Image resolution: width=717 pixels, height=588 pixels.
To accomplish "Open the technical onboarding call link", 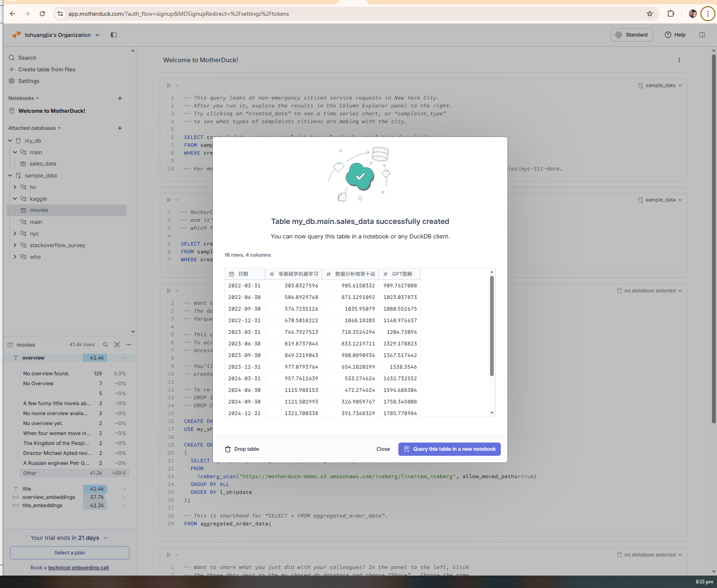I will 78,568.
